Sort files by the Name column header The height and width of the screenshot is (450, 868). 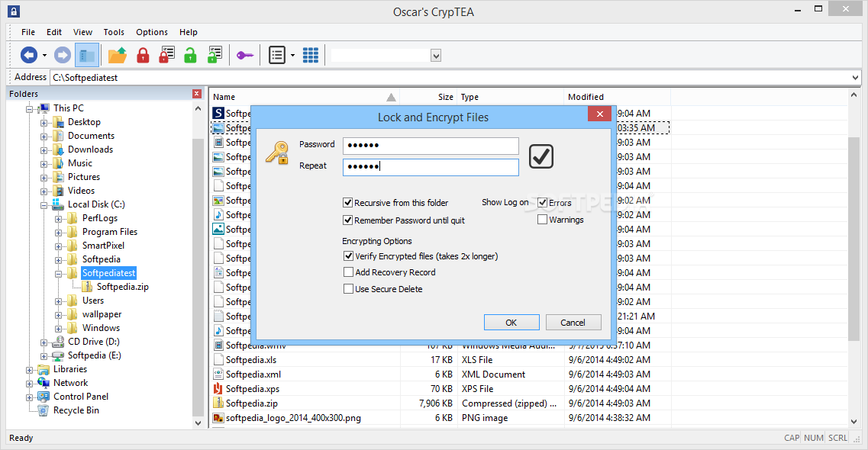coord(304,97)
